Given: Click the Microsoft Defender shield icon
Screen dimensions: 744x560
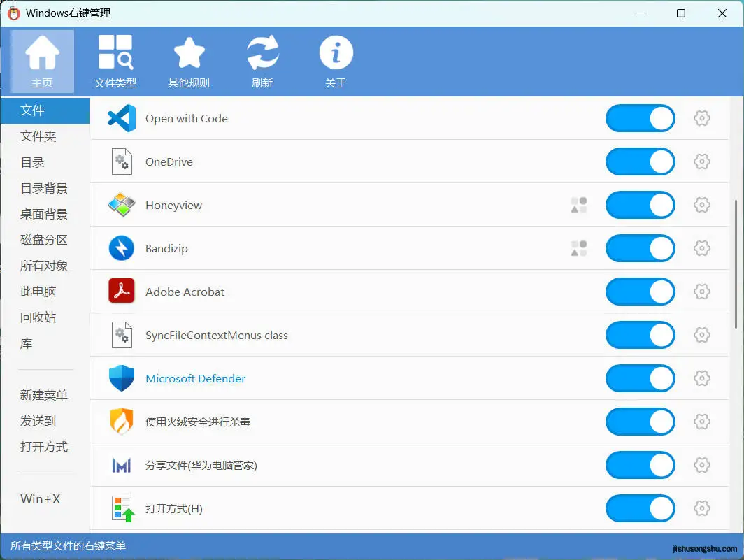Looking at the screenshot, I should [x=122, y=378].
